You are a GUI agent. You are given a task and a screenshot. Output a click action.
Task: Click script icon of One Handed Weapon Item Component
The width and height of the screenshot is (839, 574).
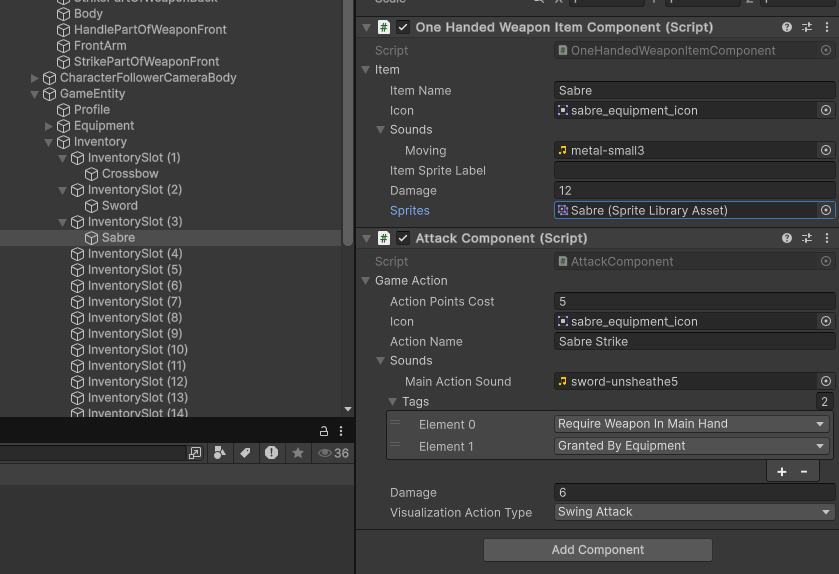pyautogui.click(x=384, y=27)
